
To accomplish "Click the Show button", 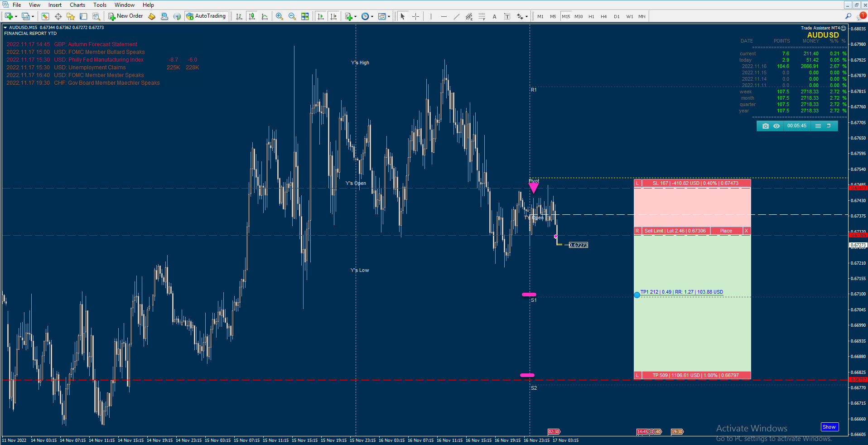I will [x=829, y=427].
